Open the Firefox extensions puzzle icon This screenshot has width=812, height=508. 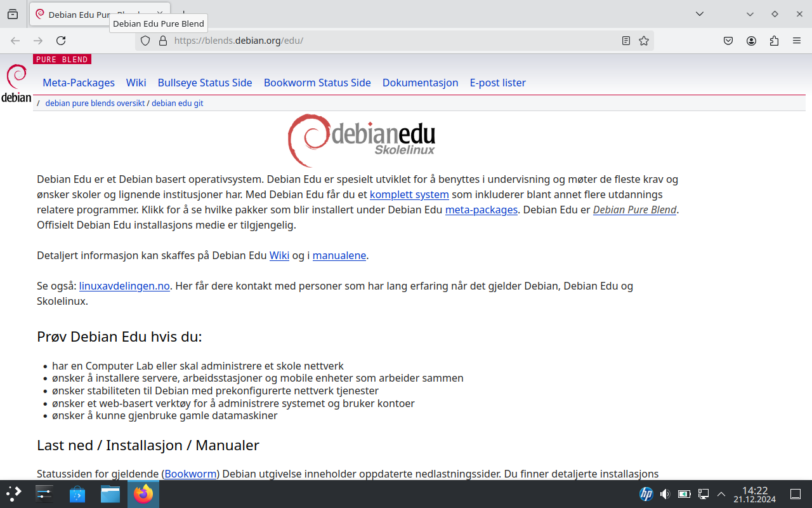(x=774, y=41)
